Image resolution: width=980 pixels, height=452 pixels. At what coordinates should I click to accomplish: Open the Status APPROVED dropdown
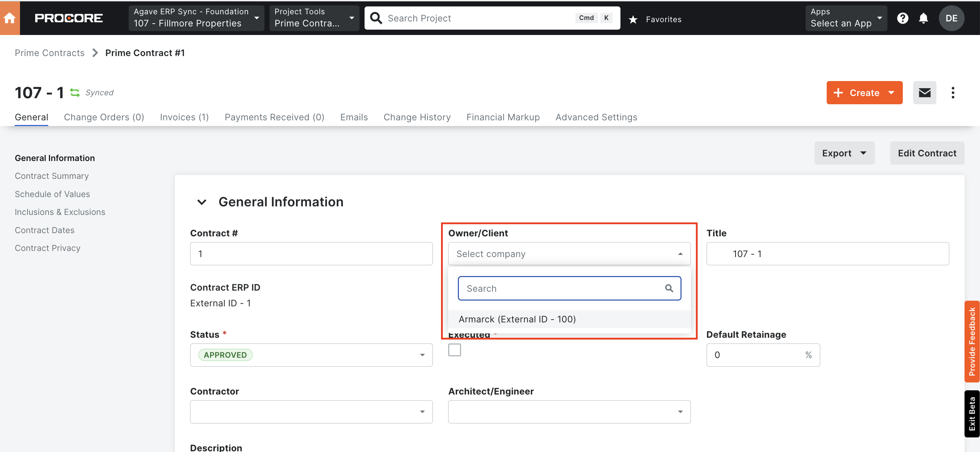coord(311,355)
